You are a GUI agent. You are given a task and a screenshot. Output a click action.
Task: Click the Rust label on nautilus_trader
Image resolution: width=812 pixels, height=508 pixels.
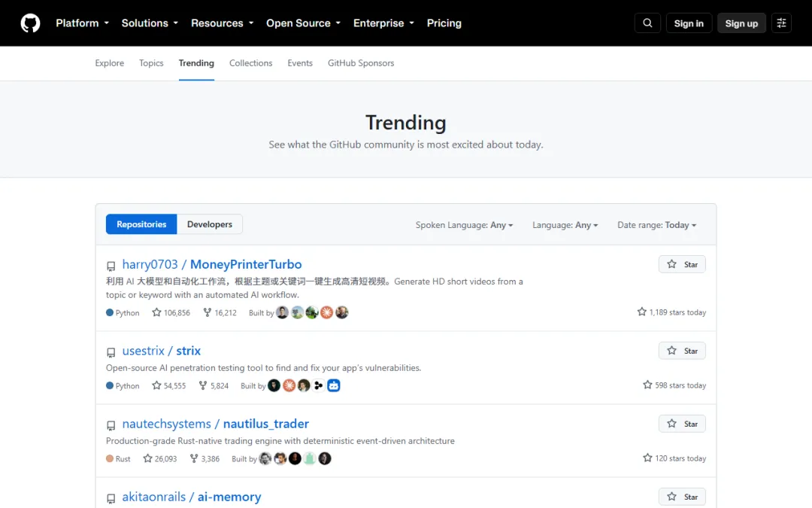click(x=118, y=459)
